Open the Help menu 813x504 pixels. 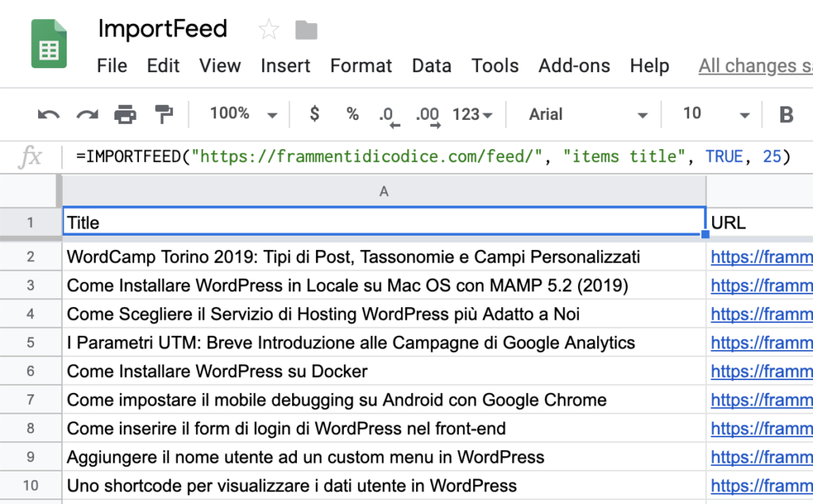point(649,66)
